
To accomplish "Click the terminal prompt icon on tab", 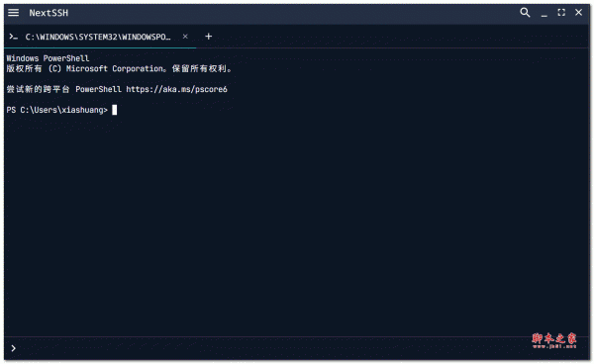I will (14, 37).
